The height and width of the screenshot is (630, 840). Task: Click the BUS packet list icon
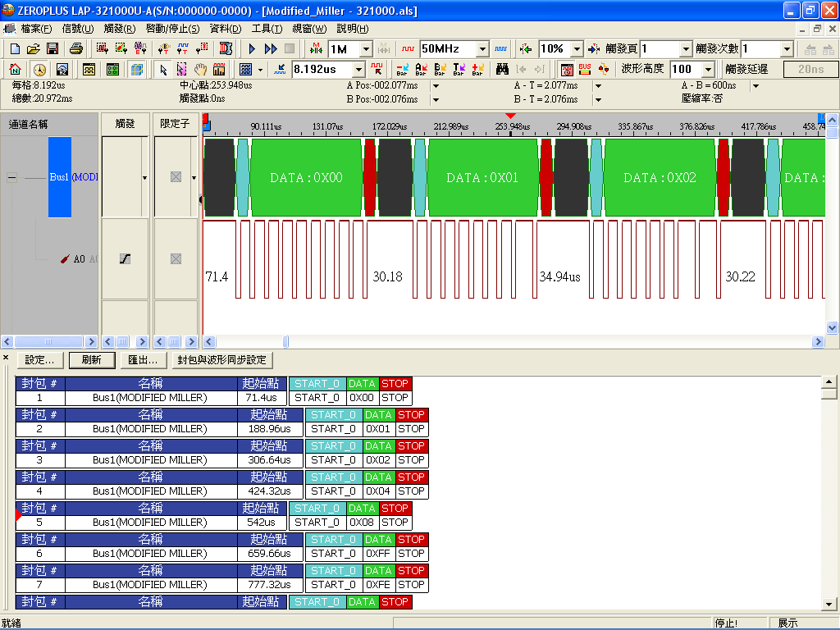click(x=584, y=69)
